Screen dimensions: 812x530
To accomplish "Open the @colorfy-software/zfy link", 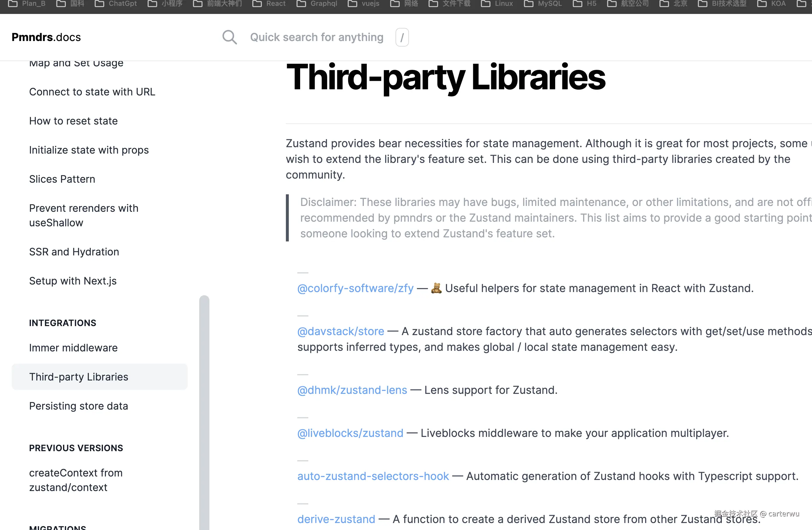I will [x=355, y=288].
